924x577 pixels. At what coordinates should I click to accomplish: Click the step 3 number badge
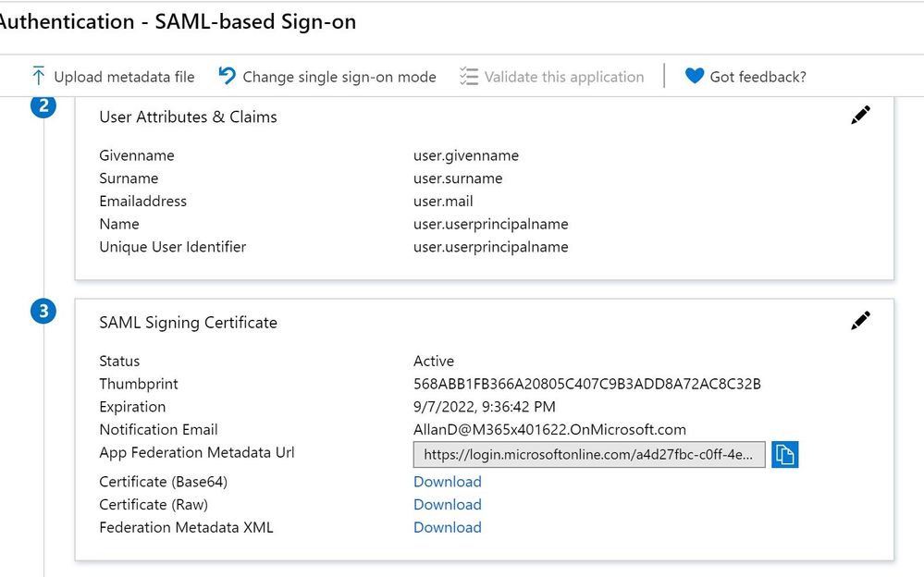click(x=43, y=313)
